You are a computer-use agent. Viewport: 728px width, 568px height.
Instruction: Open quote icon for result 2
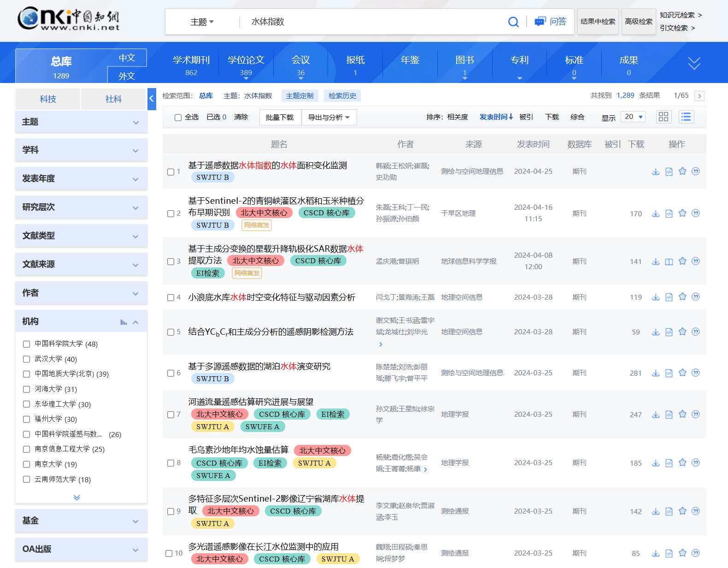coord(696,213)
